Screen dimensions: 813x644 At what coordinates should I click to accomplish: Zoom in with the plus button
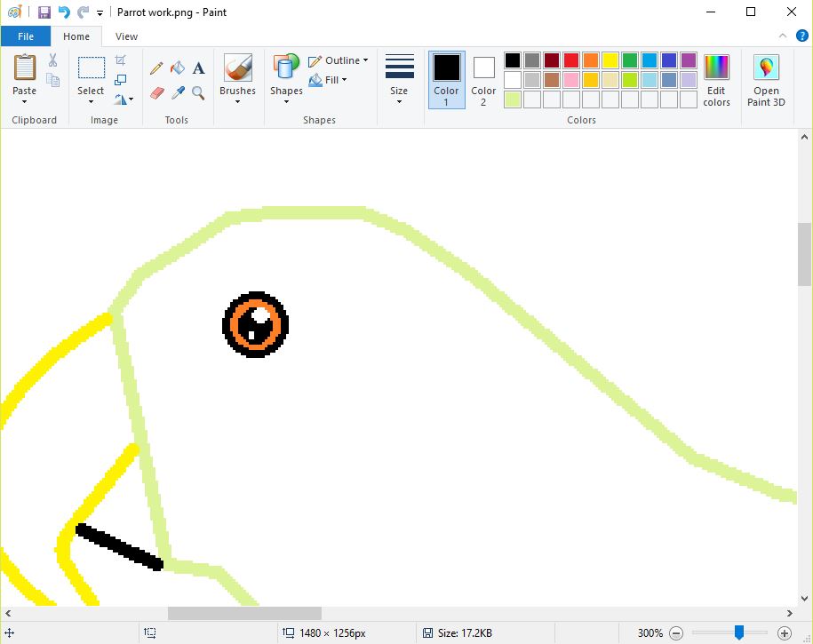point(784,633)
